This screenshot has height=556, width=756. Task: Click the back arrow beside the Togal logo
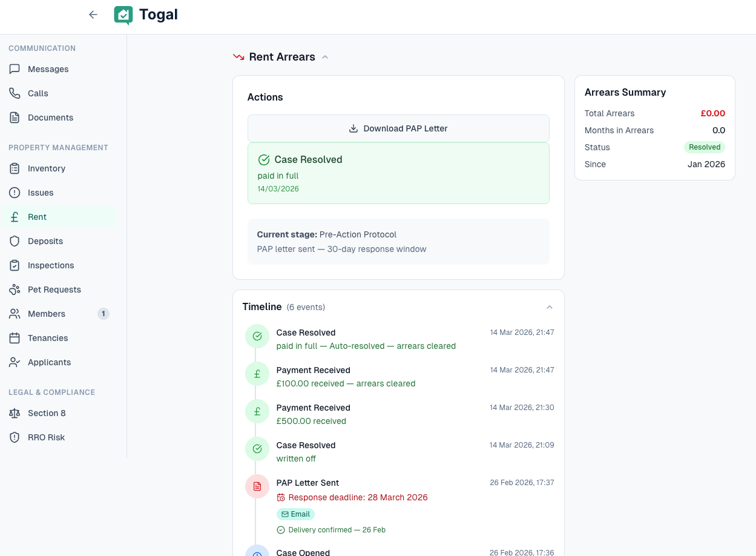(93, 15)
